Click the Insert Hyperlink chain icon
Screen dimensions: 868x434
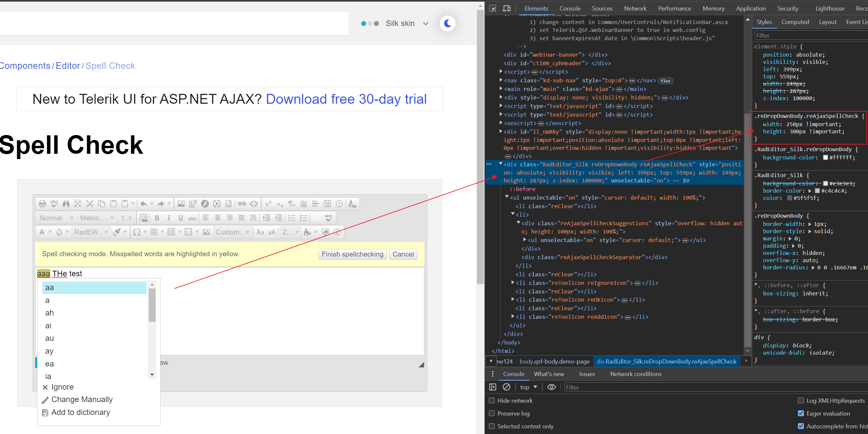tap(242, 204)
